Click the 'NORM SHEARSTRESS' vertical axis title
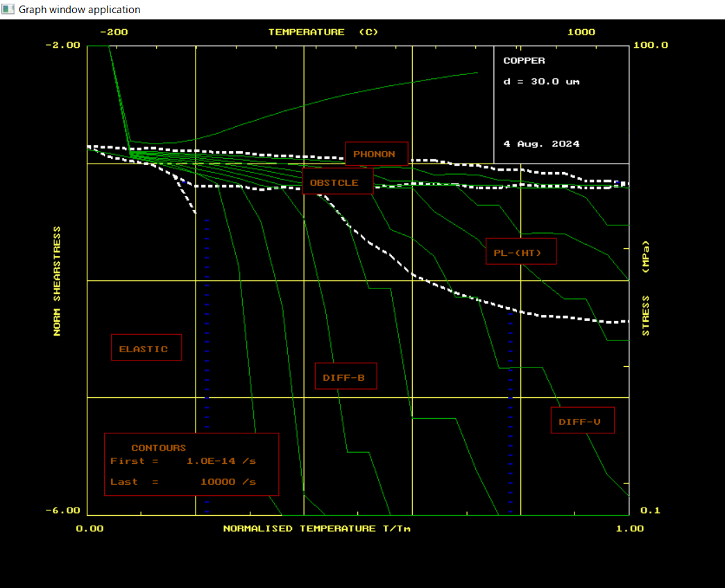 pyautogui.click(x=57, y=281)
